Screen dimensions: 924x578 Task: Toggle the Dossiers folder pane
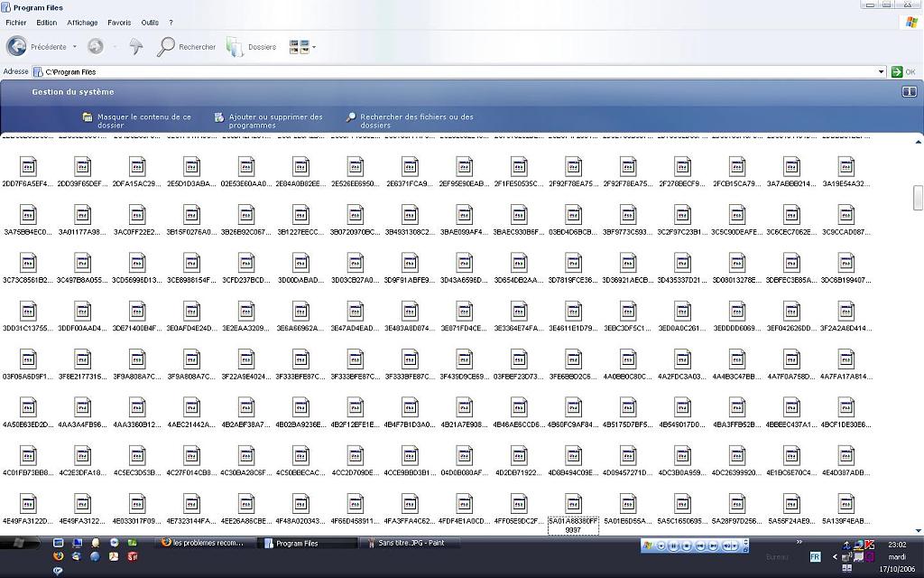tap(252, 47)
